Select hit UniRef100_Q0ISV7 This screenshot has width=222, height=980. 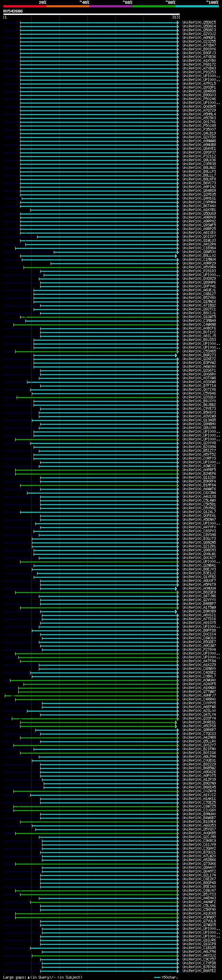click(199, 237)
